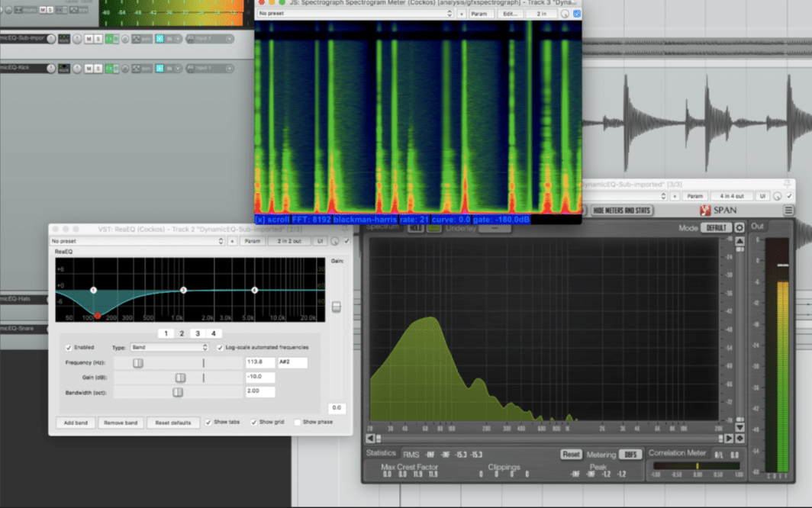
Task: Click the Frequency (Hz) slider handle
Action: tap(137, 363)
